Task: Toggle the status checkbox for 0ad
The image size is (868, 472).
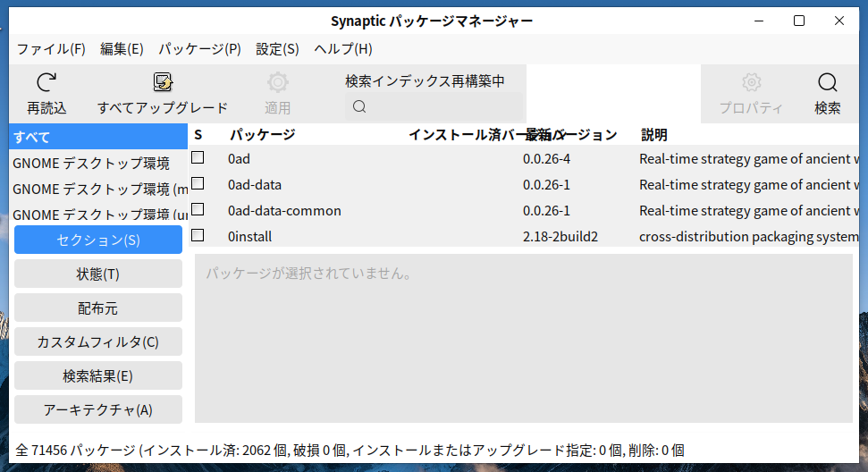Action: point(198,157)
